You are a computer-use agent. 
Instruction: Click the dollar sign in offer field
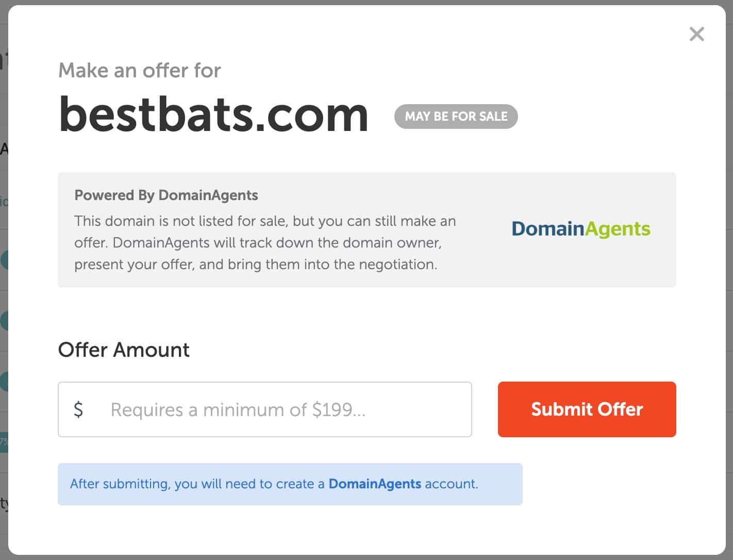78,409
